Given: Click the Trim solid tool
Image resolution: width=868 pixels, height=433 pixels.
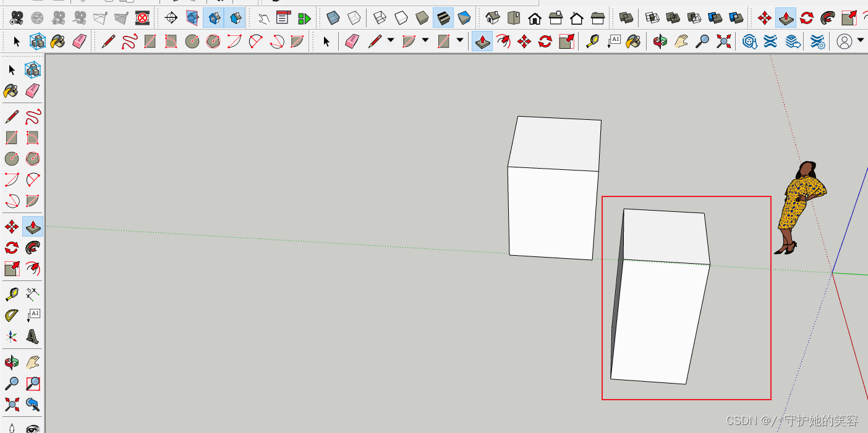Looking at the screenshot, I should click(715, 18).
